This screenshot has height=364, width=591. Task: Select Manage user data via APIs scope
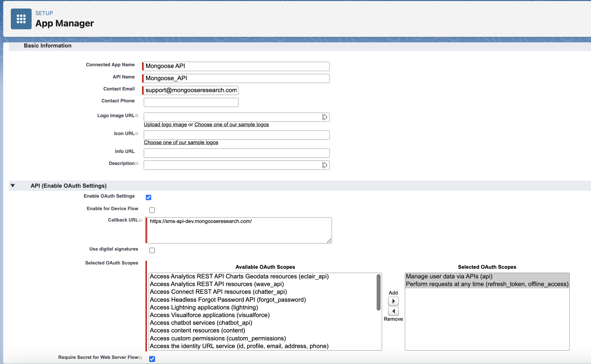pos(449,276)
